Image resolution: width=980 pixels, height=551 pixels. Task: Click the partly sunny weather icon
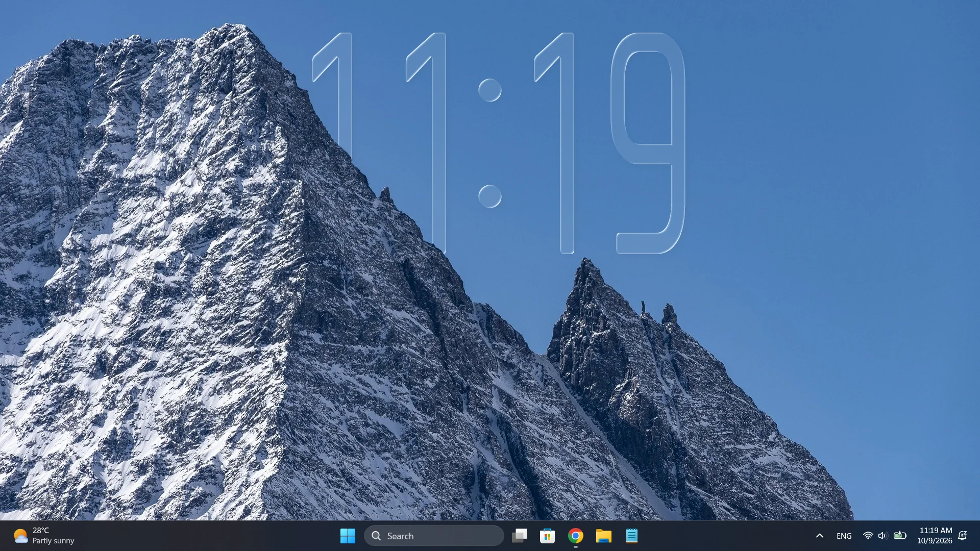tap(20, 536)
